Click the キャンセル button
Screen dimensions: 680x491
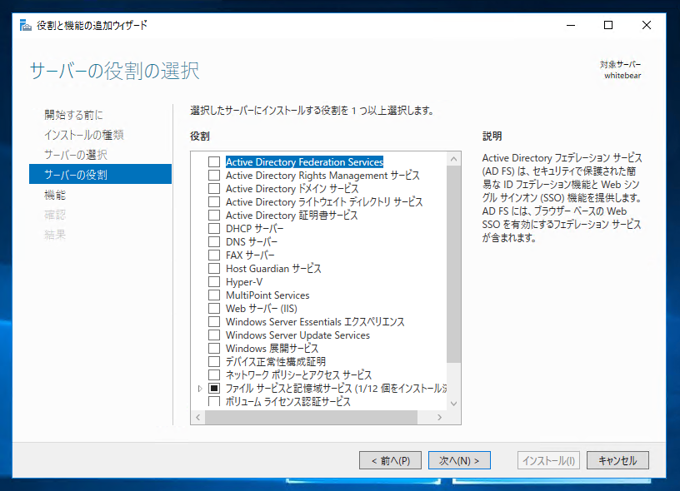[618, 460]
